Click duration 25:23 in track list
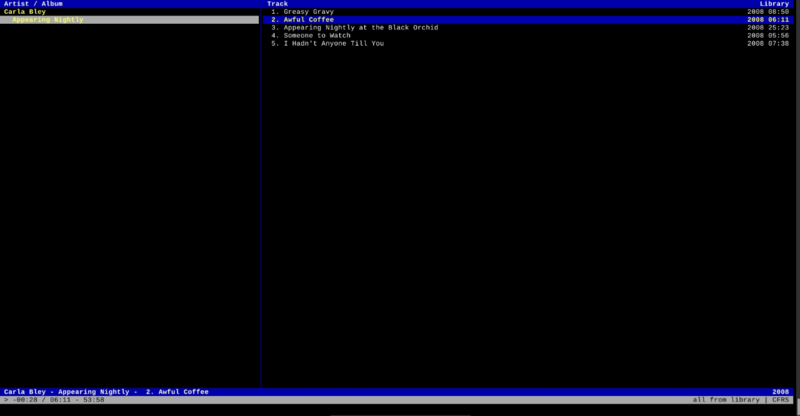This screenshot has width=800, height=416. [x=779, y=28]
